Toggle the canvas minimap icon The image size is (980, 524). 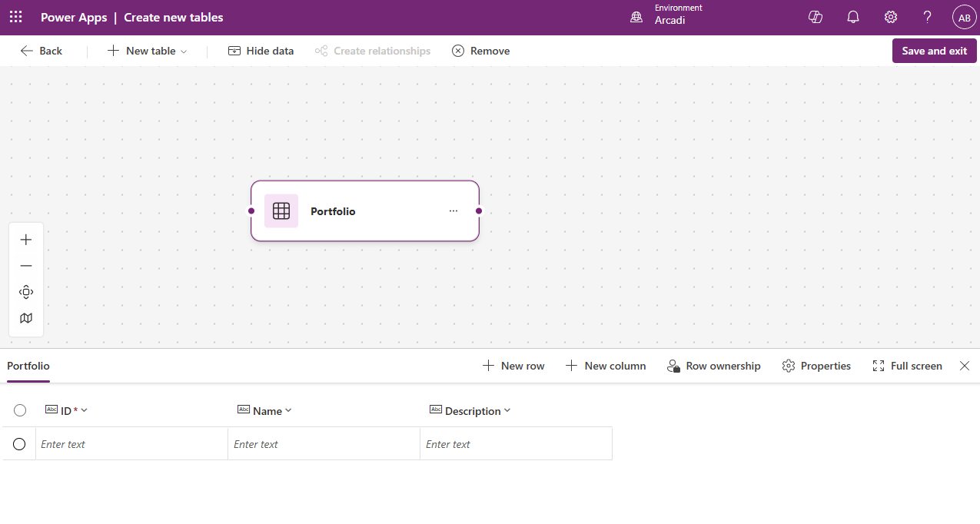click(26, 318)
